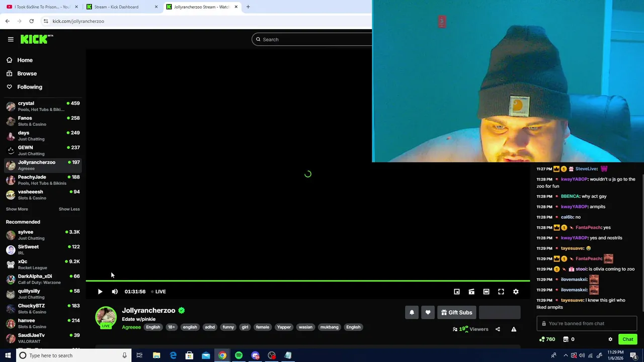Open Mail app from taskbar
Screen dimensions: 644x362
pyautogui.click(x=206, y=355)
